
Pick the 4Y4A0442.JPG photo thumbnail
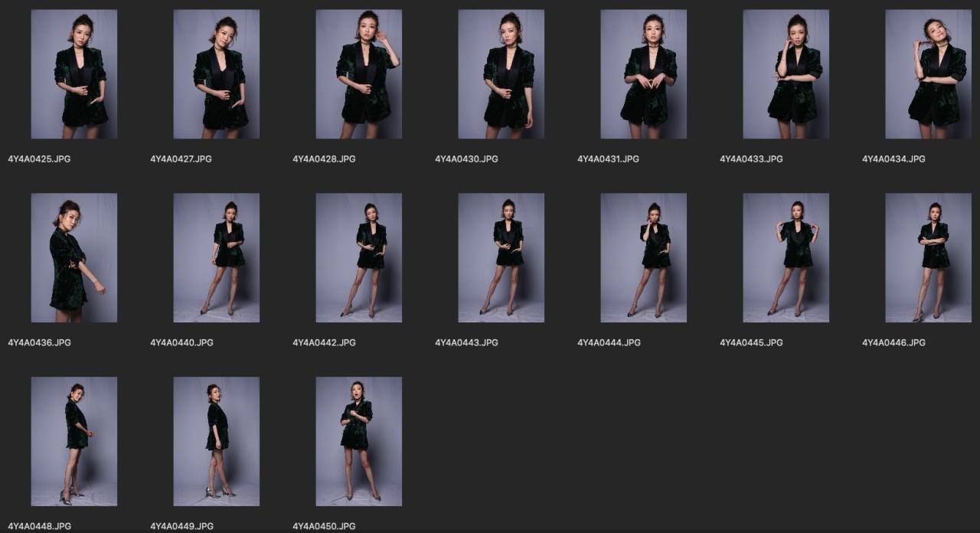(359, 258)
